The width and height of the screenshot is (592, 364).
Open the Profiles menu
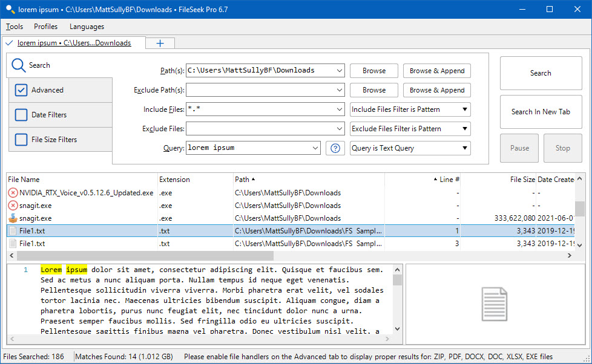(x=46, y=27)
